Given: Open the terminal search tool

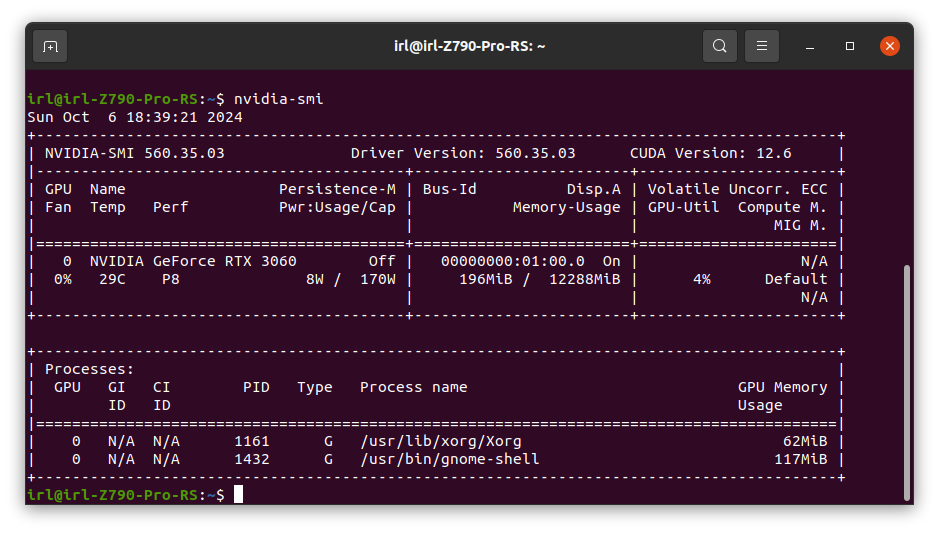Looking at the screenshot, I should point(720,46).
